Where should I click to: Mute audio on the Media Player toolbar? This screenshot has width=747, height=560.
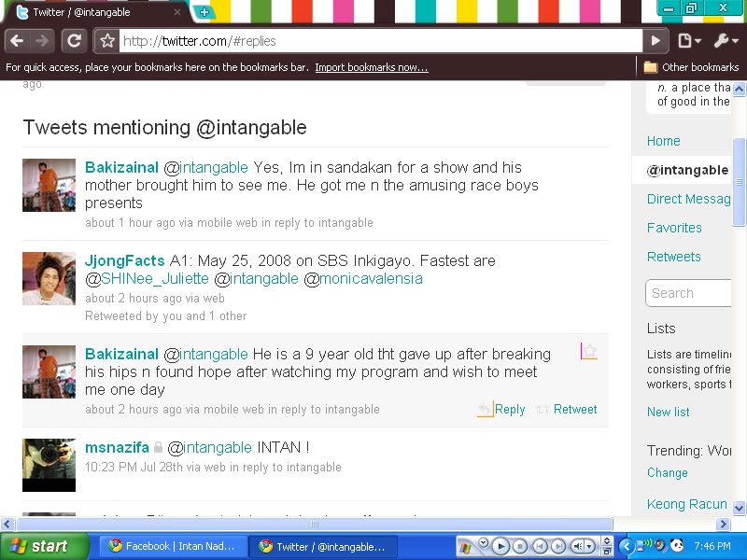click(x=577, y=547)
